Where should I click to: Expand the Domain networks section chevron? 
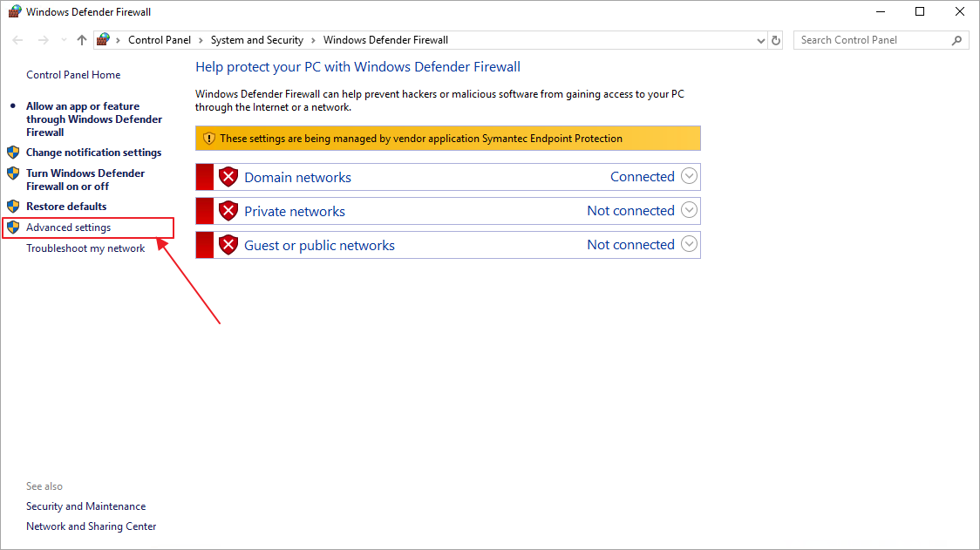tap(689, 176)
